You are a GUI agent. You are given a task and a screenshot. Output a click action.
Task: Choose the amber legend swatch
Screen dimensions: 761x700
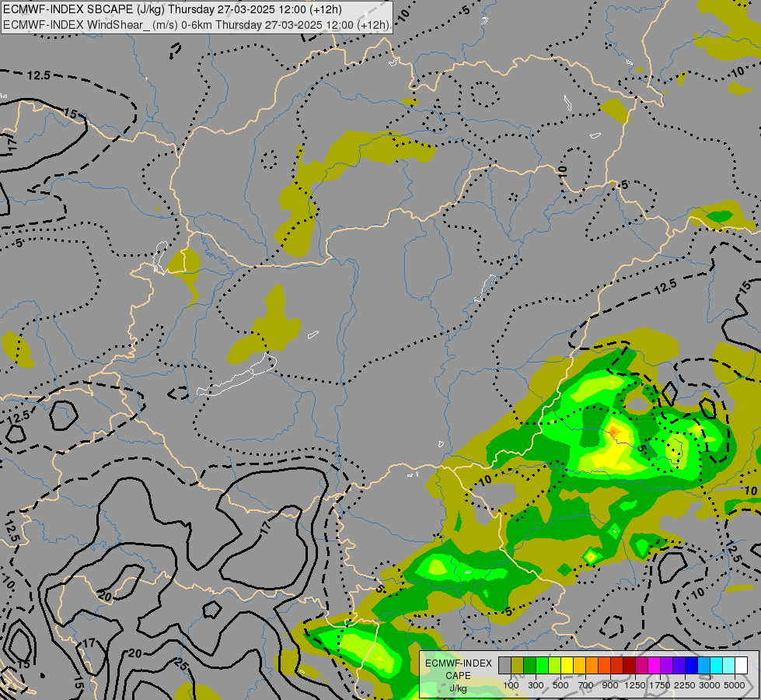(x=579, y=665)
